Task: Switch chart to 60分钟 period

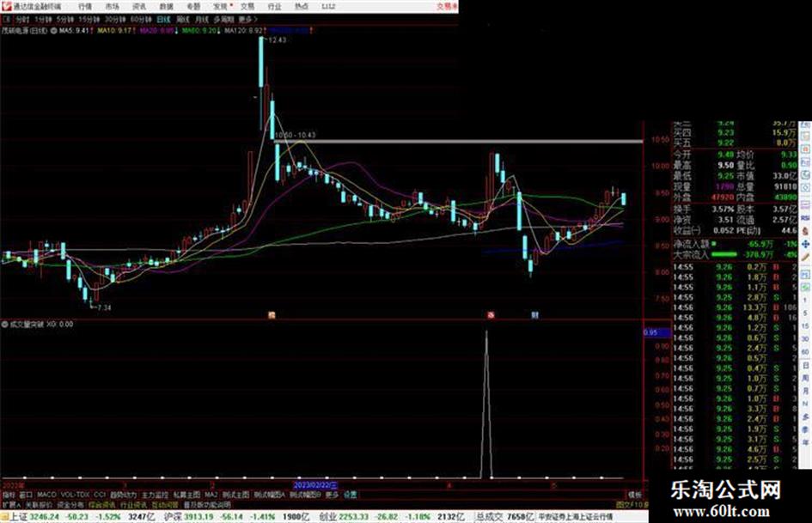Action: coord(141,20)
